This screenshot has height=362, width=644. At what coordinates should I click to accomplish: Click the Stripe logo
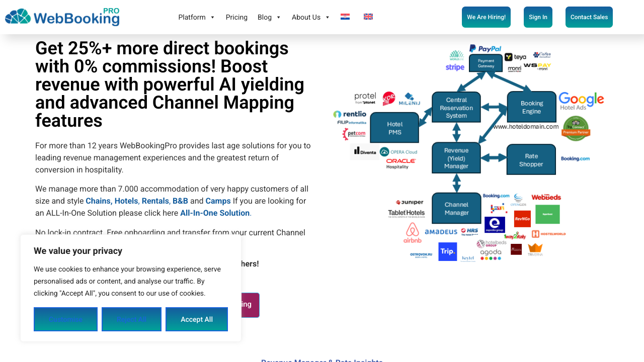455,67
